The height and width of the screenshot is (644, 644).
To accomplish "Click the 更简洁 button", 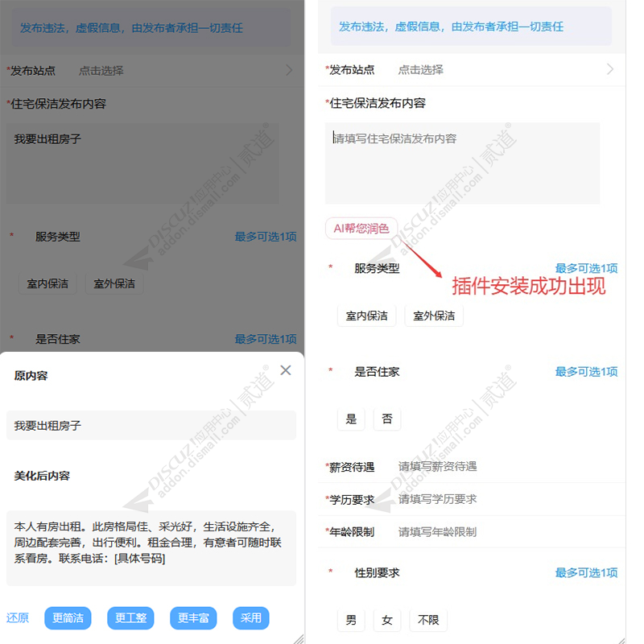I will [x=68, y=617].
